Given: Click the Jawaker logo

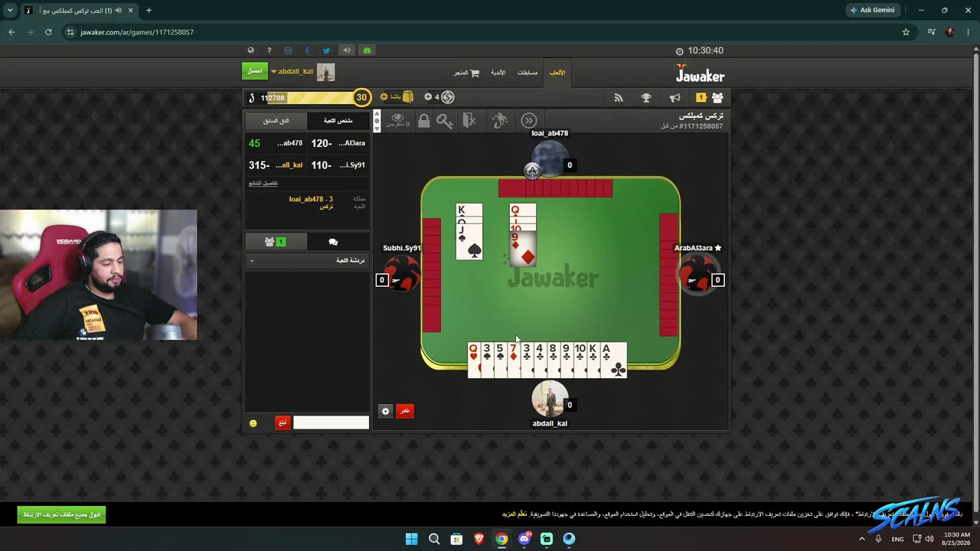Looking at the screenshot, I should 700,73.
